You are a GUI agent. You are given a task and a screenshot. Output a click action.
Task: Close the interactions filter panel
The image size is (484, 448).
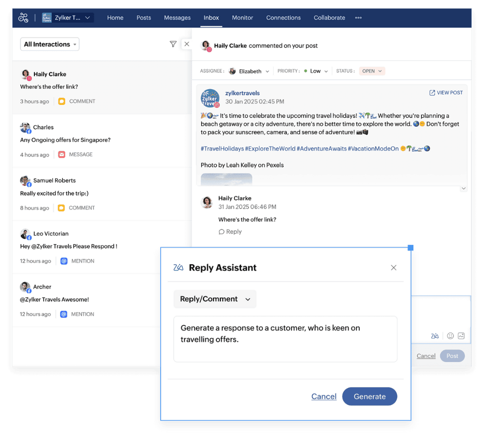coord(186,44)
